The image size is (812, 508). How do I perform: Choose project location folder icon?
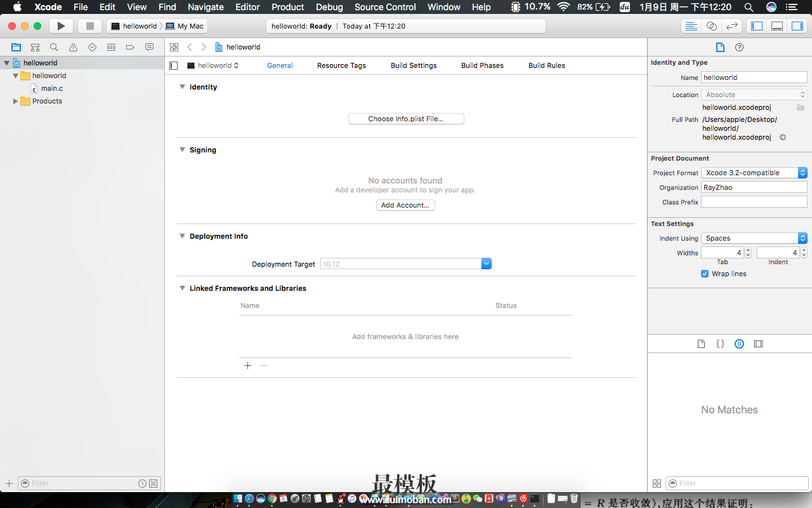tap(801, 107)
